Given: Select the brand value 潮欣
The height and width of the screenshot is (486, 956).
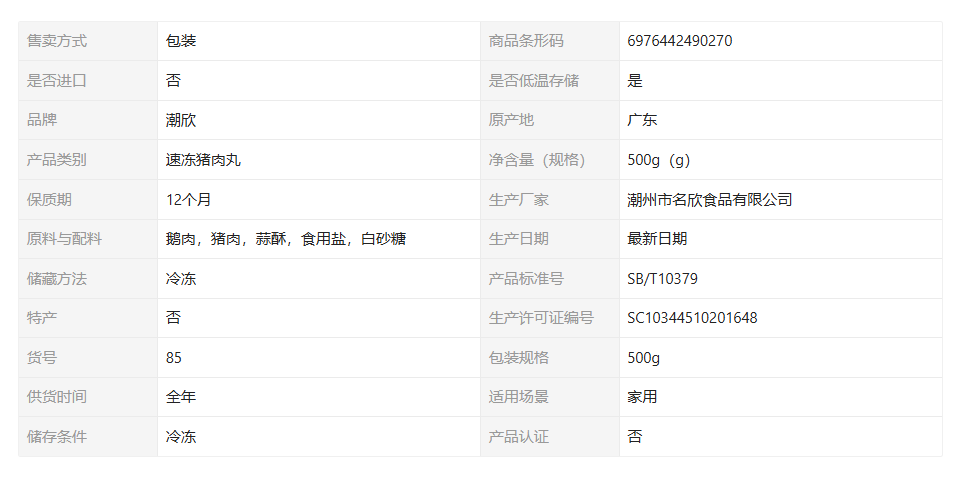Looking at the screenshot, I should (x=181, y=120).
